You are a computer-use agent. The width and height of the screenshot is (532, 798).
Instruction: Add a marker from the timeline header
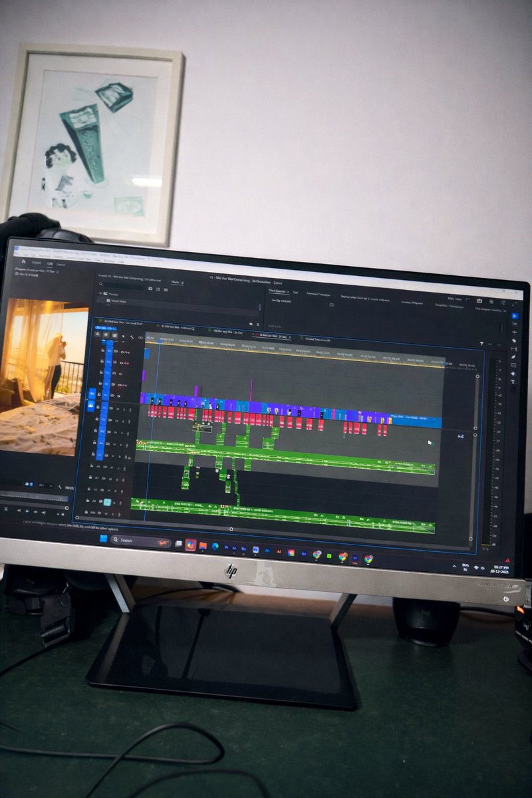[x=123, y=336]
